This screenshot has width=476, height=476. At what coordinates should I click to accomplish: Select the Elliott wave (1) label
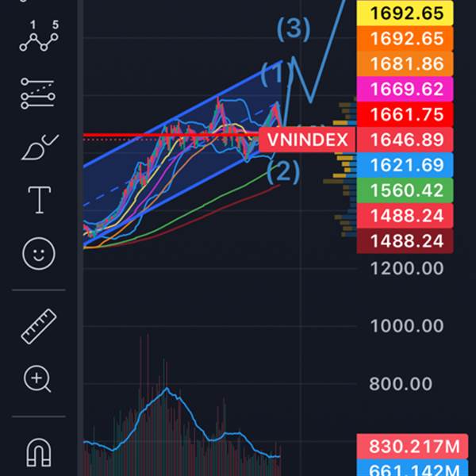click(276, 74)
